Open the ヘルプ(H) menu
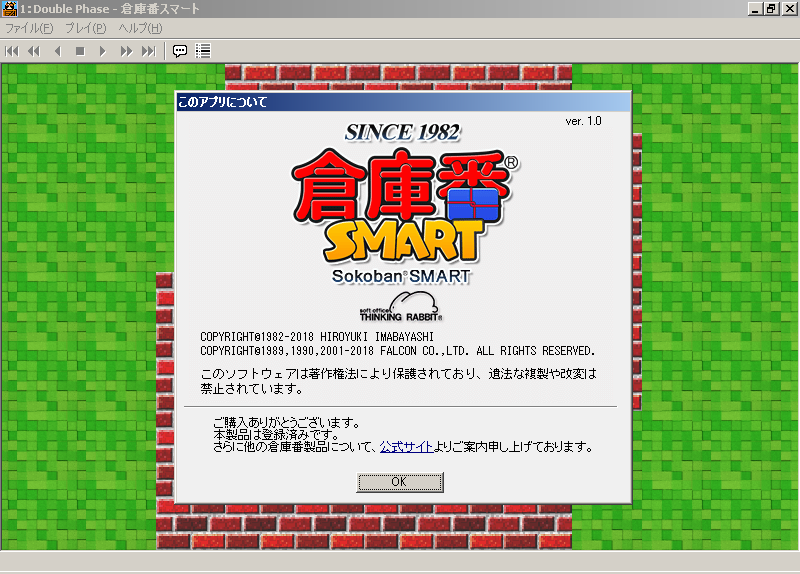This screenshot has height=574, width=800. [140, 28]
